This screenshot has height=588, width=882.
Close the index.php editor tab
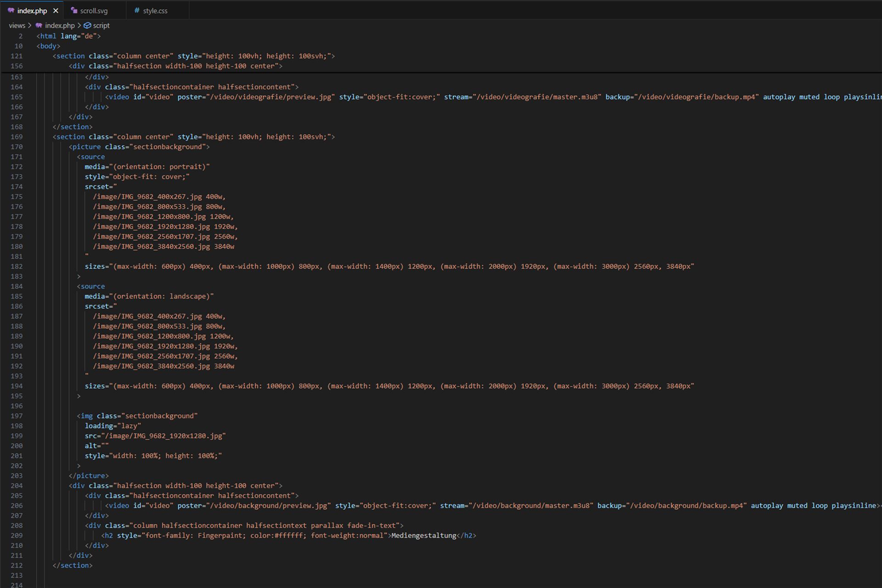[x=56, y=11]
